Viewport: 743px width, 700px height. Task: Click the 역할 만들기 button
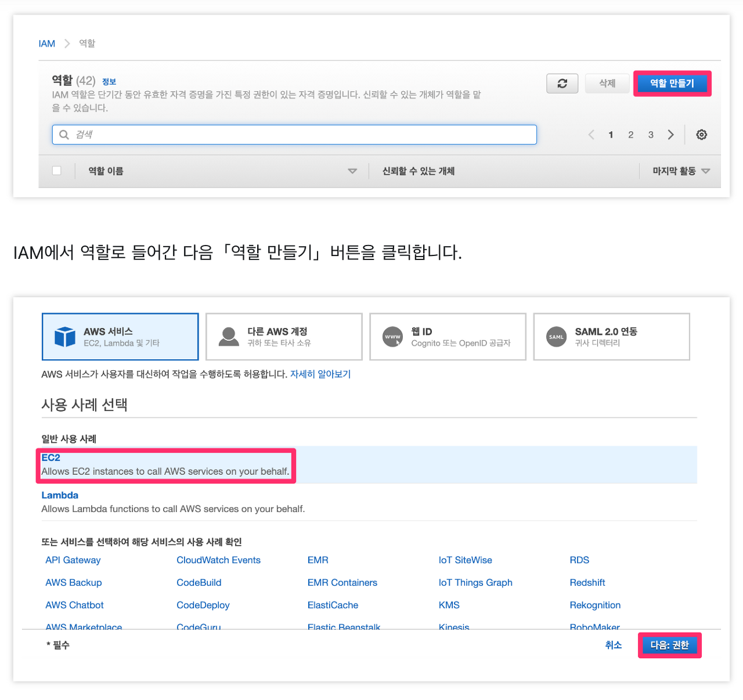(672, 84)
